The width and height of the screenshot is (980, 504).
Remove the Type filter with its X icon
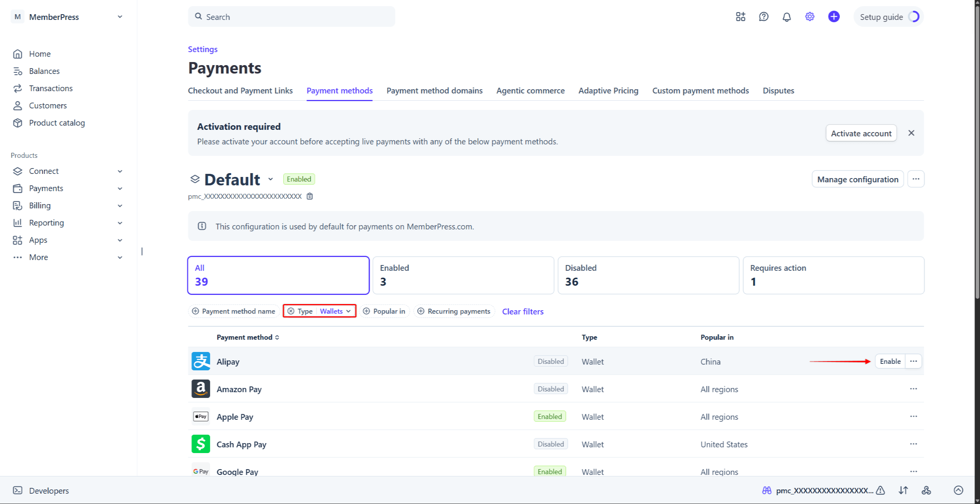point(291,311)
